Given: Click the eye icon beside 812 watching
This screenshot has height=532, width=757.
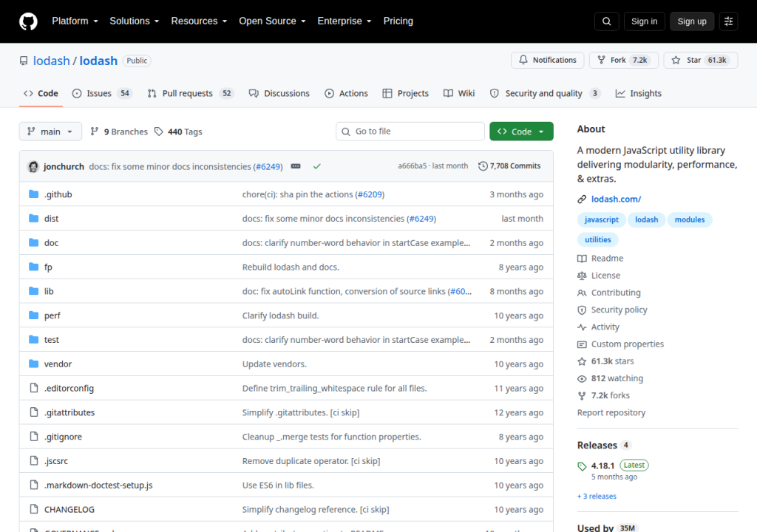Looking at the screenshot, I should click(x=582, y=378).
